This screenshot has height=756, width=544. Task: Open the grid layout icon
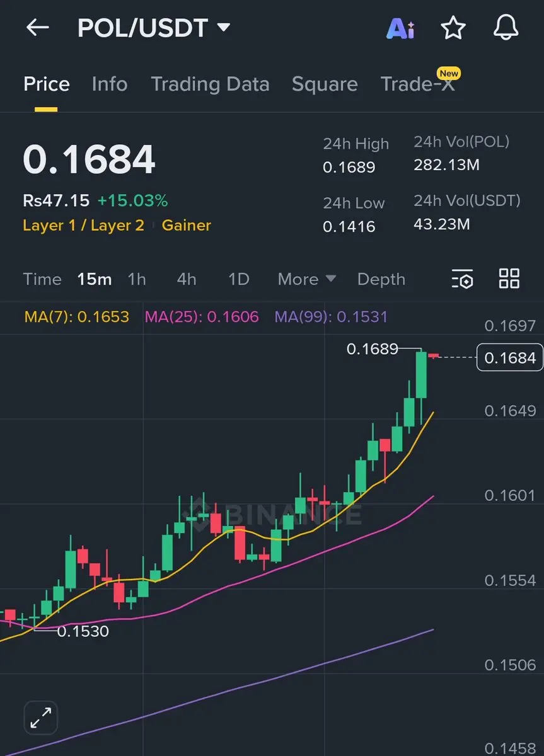click(x=509, y=278)
